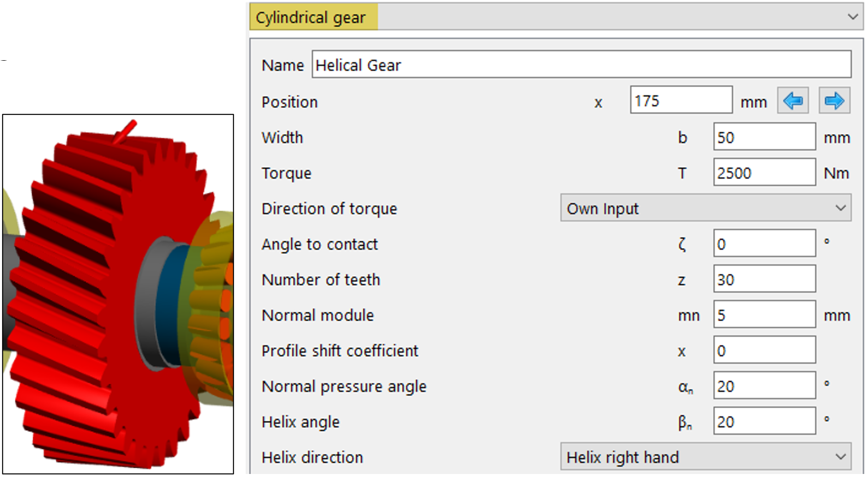The height and width of the screenshot is (477, 868).
Task: Select the Number of teeth field
Action: pos(764,279)
